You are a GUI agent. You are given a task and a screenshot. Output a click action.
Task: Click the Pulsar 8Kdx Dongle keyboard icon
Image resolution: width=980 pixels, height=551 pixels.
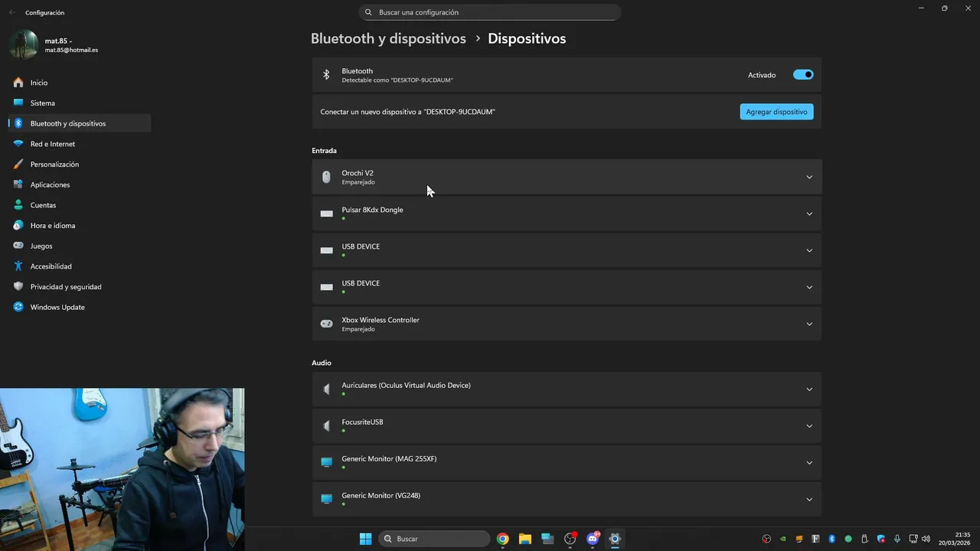pyautogui.click(x=326, y=214)
